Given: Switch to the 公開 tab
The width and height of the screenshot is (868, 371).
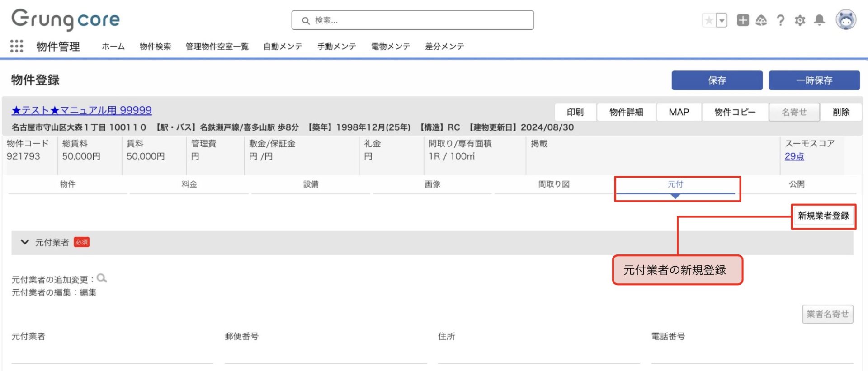Looking at the screenshot, I should tap(797, 184).
